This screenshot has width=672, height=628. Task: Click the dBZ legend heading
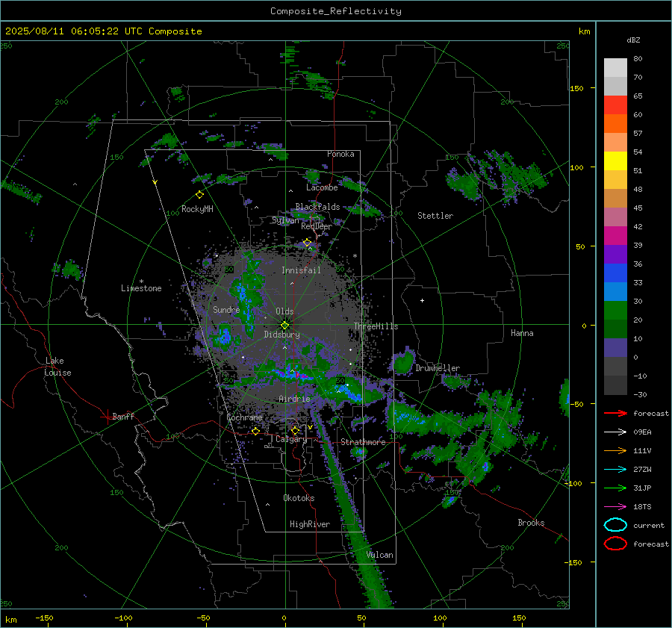(633, 40)
